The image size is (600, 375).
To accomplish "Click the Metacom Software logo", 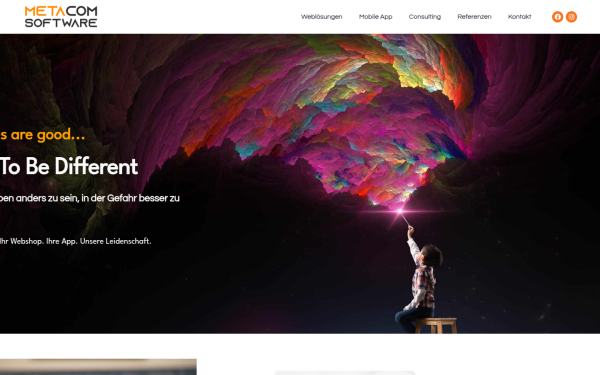I will (x=61, y=17).
